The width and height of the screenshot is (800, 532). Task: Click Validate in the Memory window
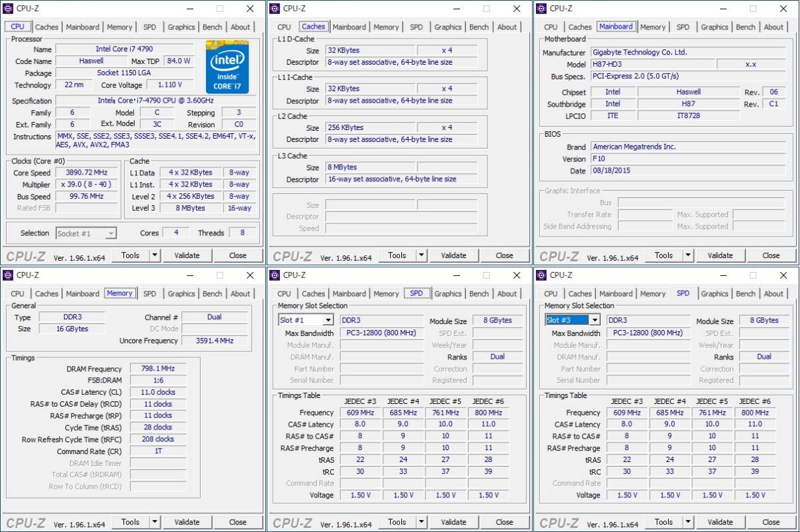tap(187, 522)
